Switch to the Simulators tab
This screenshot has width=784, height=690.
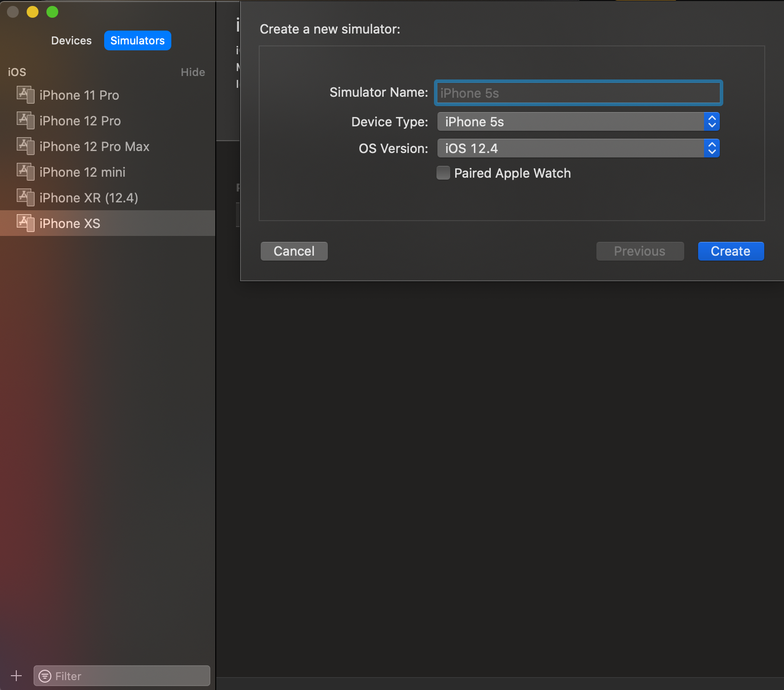(x=138, y=40)
